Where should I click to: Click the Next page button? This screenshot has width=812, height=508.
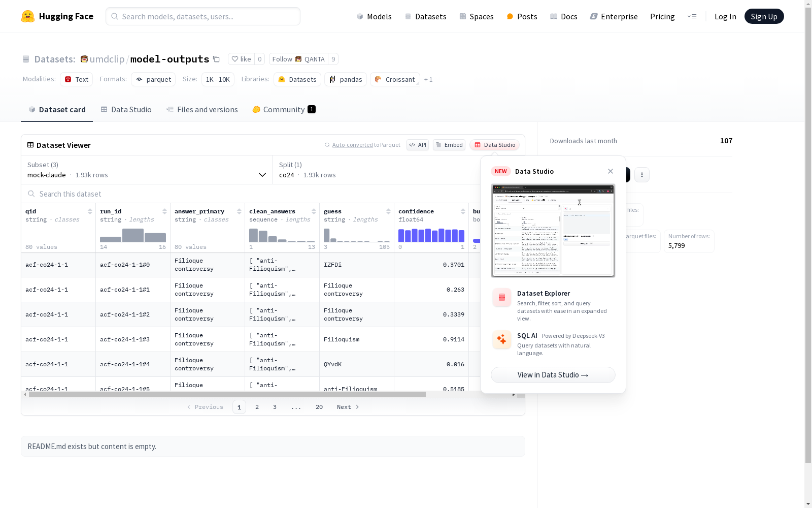[x=348, y=407]
